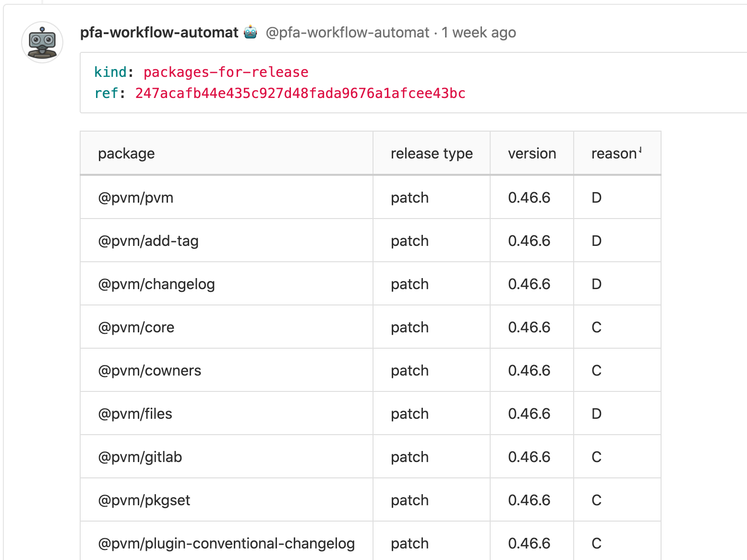Open pfa-workflow-automat author name link
Screen dimensions: 747x560
point(159,33)
